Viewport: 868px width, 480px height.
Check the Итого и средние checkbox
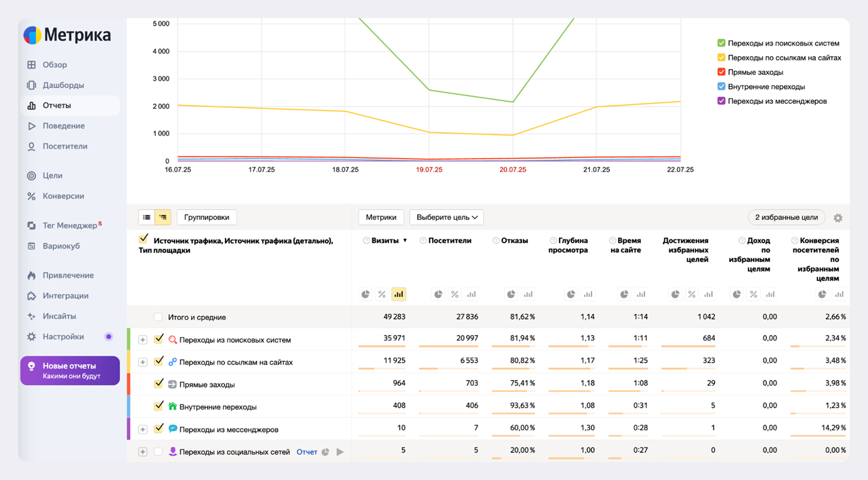(158, 317)
